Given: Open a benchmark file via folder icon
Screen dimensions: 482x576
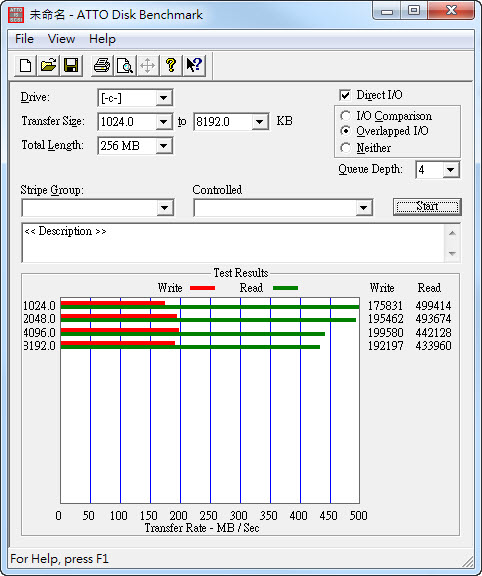Looking at the screenshot, I should point(48,66).
